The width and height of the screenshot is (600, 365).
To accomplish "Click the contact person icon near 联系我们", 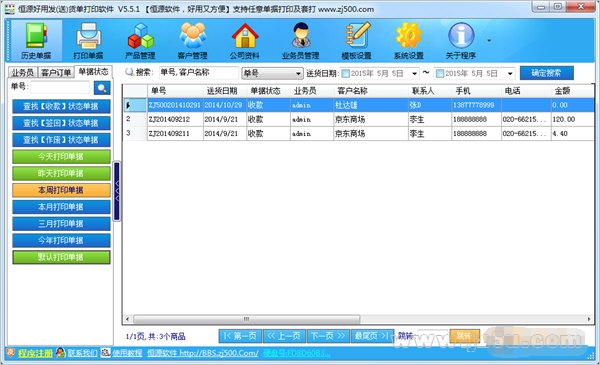I will tap(60, 352).
